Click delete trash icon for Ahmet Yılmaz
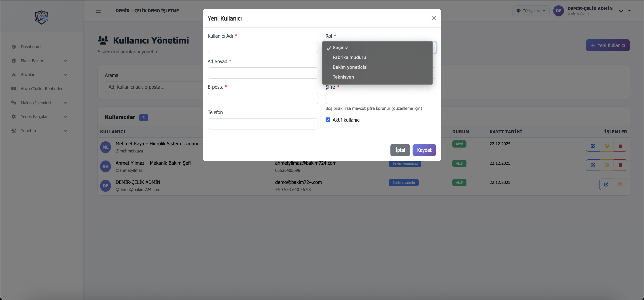 point(620,165)
